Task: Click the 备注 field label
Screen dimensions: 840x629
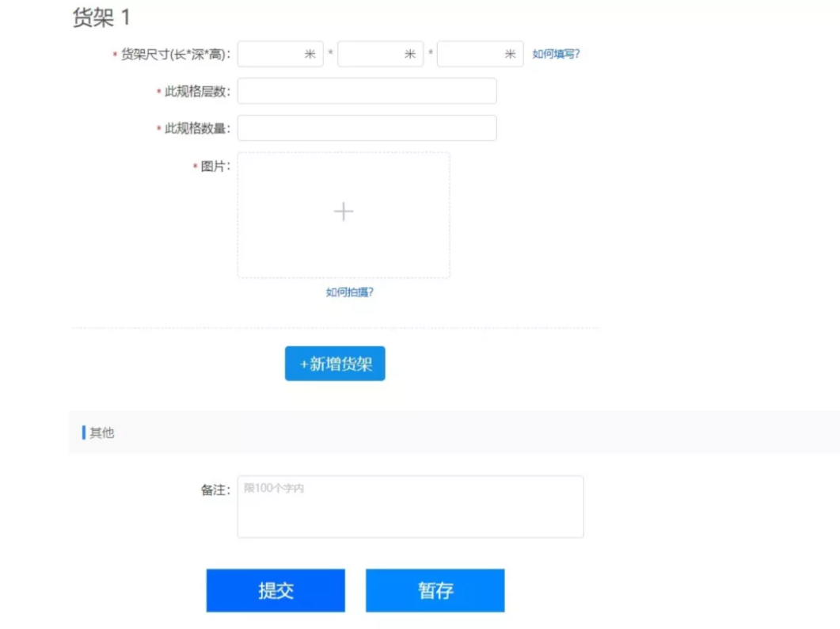Action: click(x=215, y=488)
